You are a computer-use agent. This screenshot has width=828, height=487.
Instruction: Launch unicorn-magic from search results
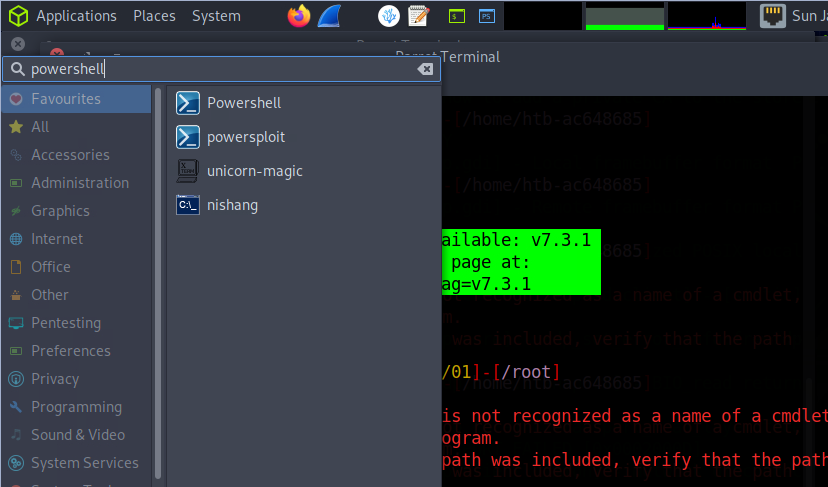304,171
